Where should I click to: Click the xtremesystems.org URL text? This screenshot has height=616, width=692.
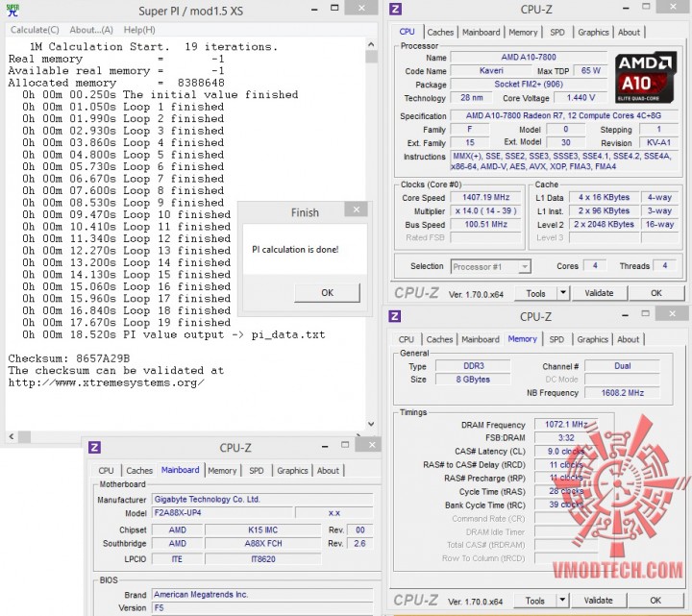[x=106, y=382]
